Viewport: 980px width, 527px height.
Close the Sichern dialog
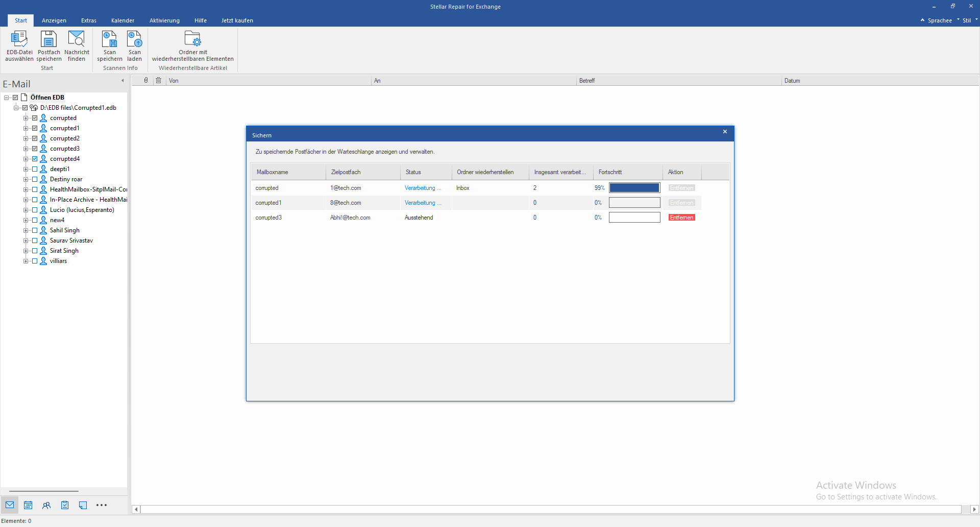pyautogui.click(x=725, y=132)
